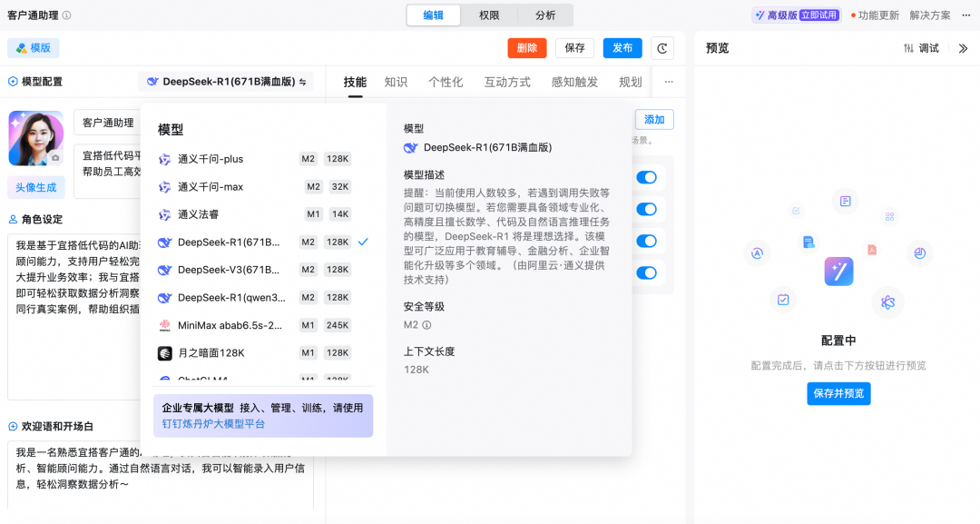
Task: Click the 保存并预览 button
Action: [838, 393]
